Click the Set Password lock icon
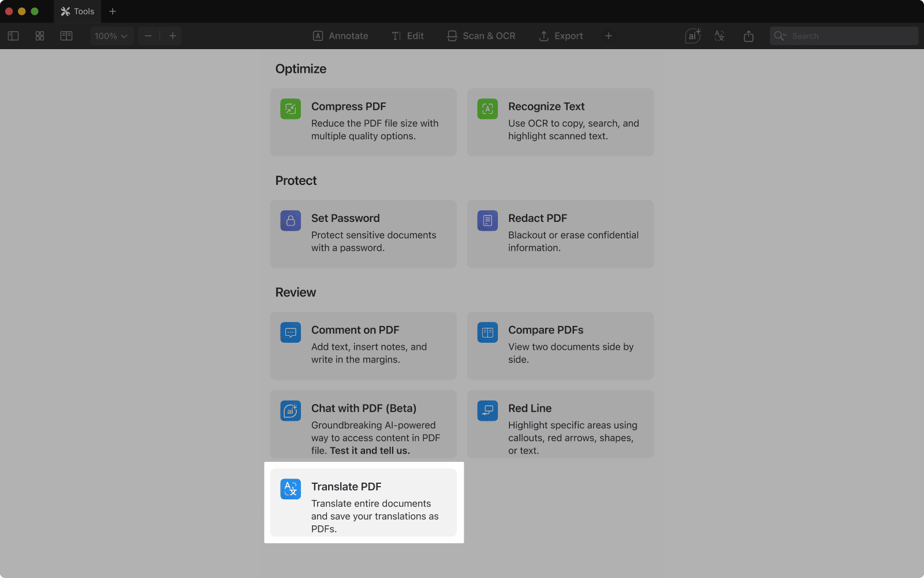 coord(290,220)
